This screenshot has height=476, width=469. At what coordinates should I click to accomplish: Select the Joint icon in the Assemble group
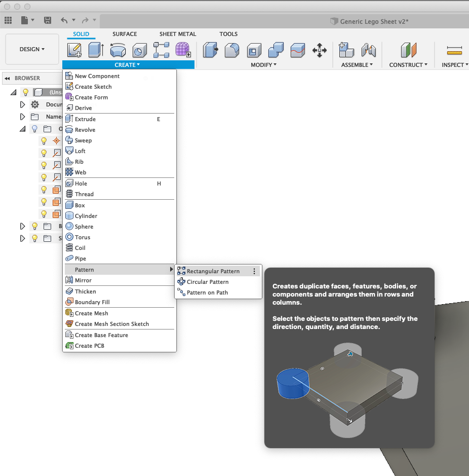tap(368, 50)
